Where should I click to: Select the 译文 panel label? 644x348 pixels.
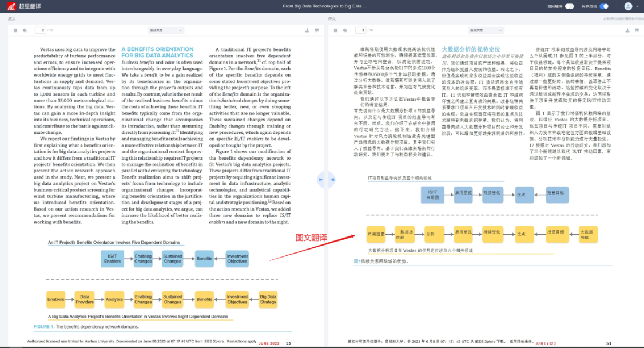pyautogui.click(x=332, y=19)
